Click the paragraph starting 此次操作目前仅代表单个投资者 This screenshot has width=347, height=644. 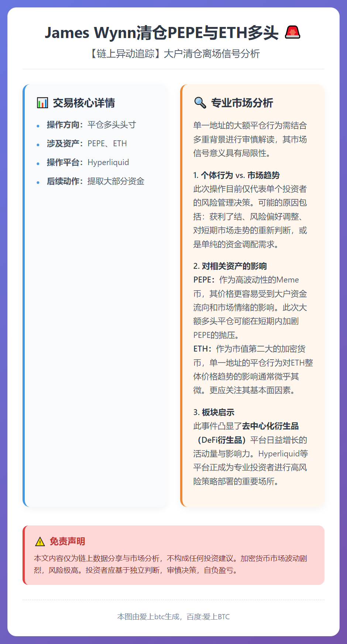(x=250, y=216)
